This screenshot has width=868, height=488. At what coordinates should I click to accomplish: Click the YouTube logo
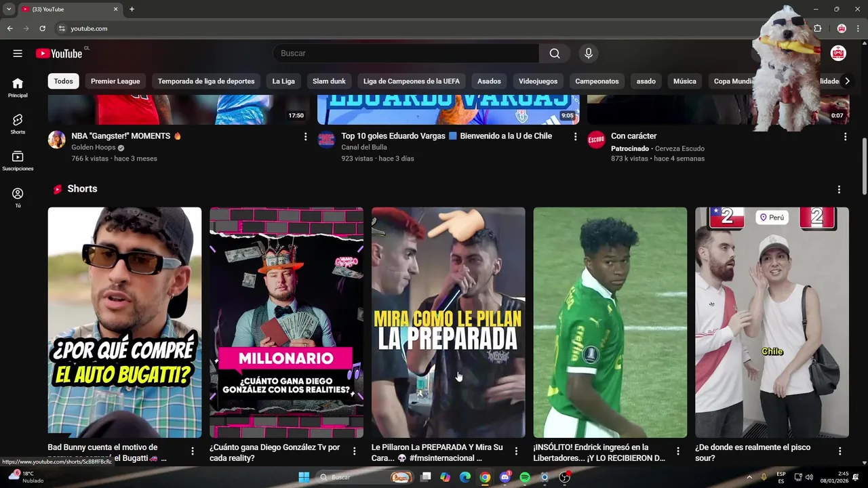(x=59, y=54)
